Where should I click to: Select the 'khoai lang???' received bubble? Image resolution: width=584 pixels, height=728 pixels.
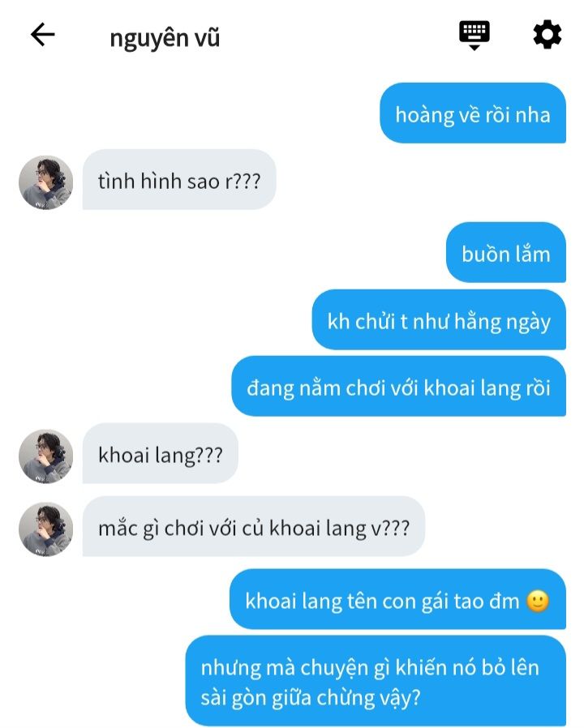click(161, 453)
